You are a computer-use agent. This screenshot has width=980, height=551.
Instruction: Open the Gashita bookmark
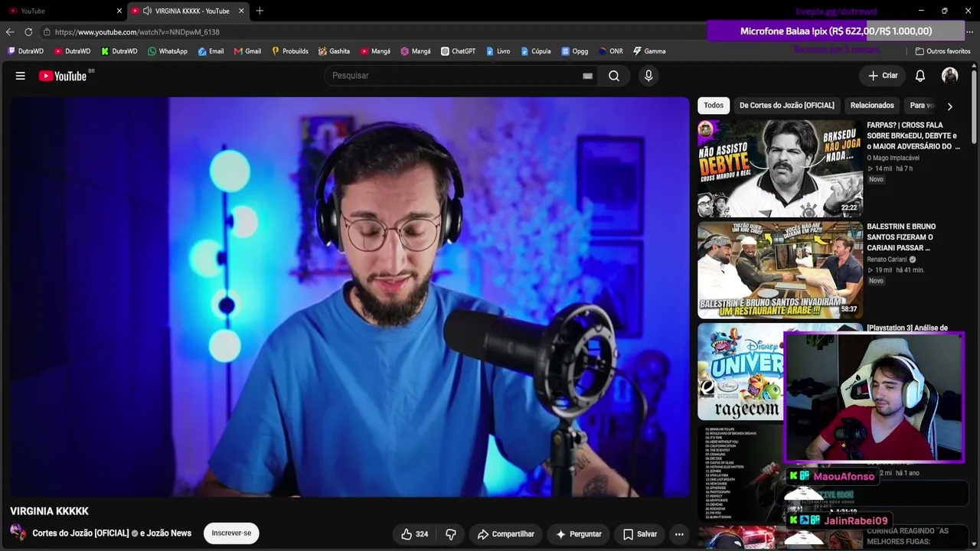coord(334,51)
